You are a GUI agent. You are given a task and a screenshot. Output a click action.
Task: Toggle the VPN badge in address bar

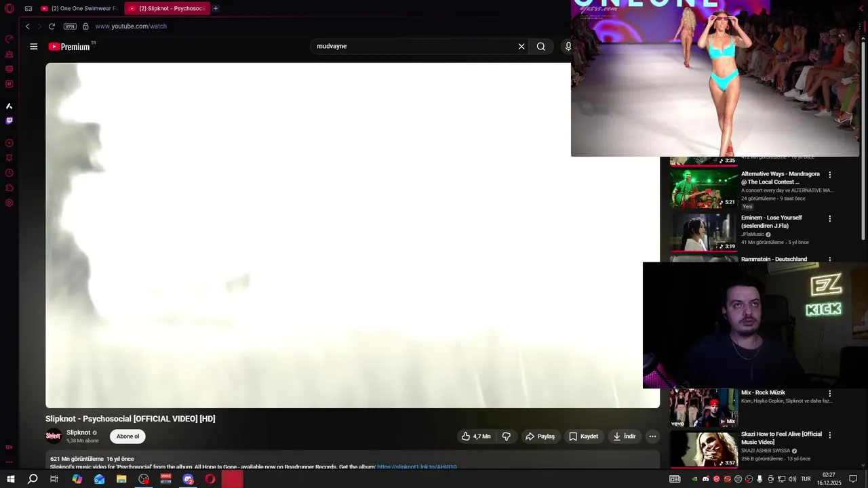[70, 26]
